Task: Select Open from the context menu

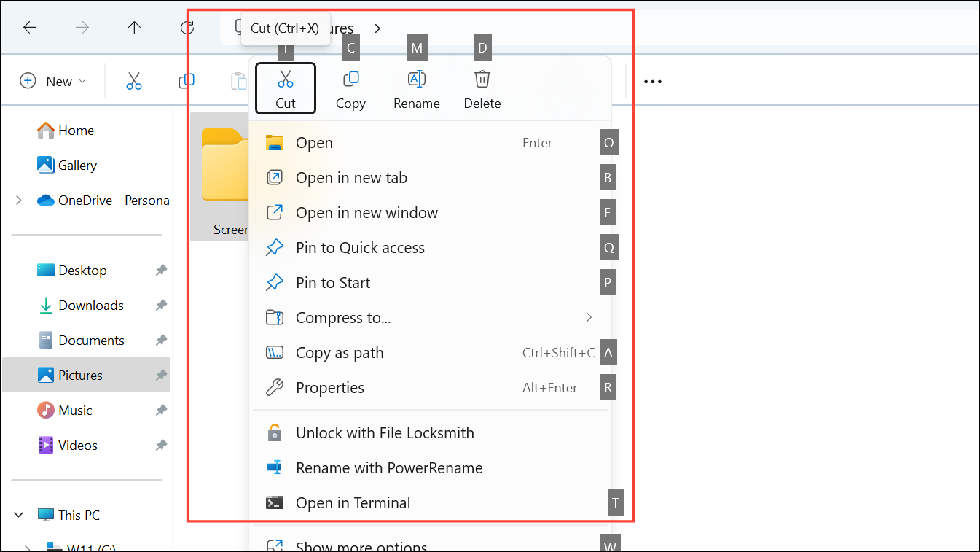Action: coord(430,143)
